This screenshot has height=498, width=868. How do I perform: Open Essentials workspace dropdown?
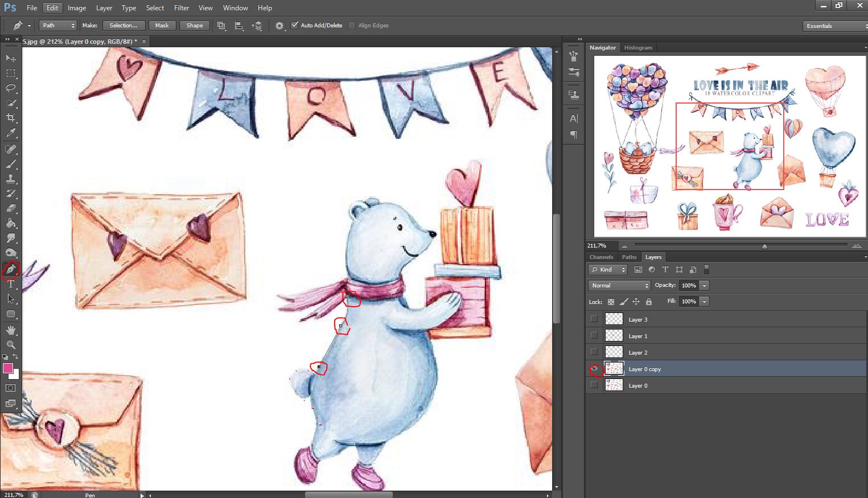pyautogui.click(x=835, y=26)
